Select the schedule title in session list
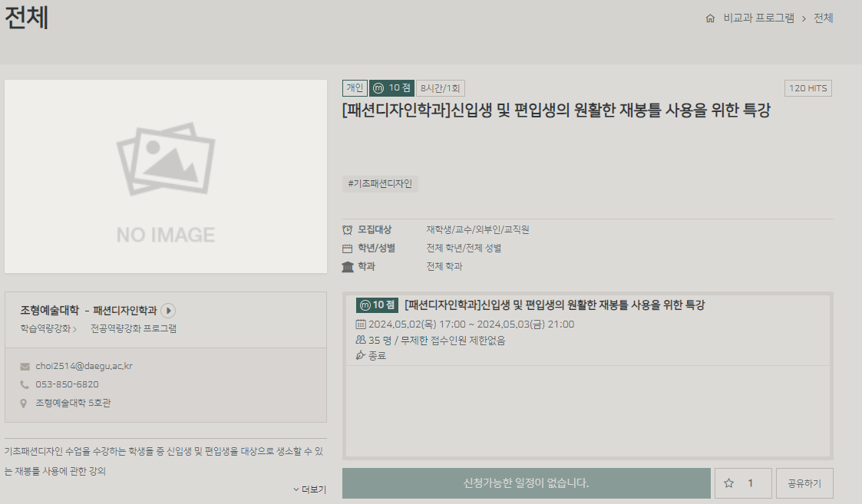Viewport: 862px width, 504px height. pos(554,305)
